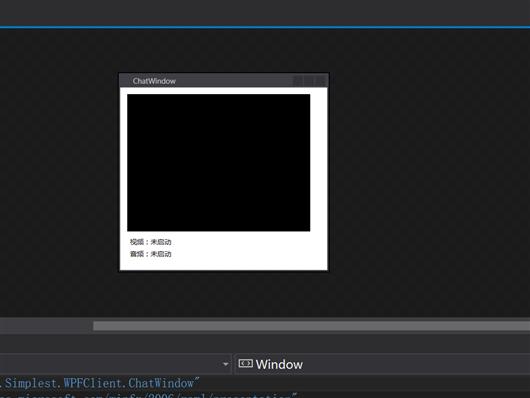Click the designer horizontal scrollbar thumb
The height and width of the screenshot is (398, 530).
coord(311,326)
